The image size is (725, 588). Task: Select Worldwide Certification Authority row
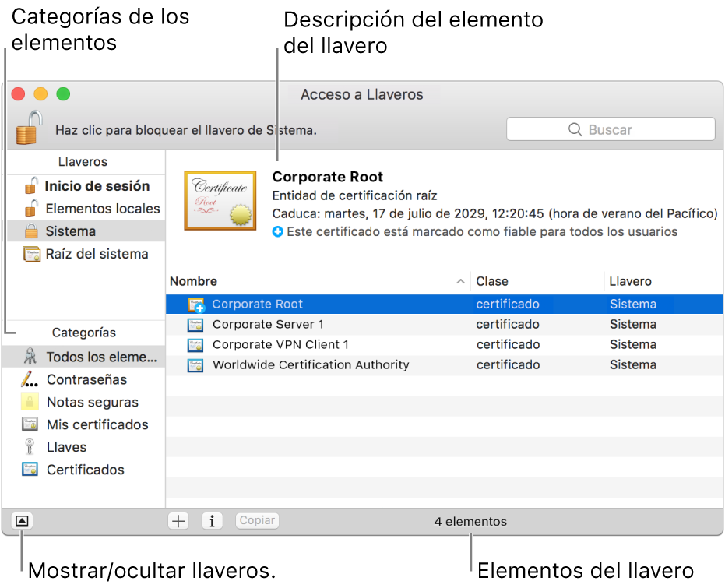click(445, 365)
